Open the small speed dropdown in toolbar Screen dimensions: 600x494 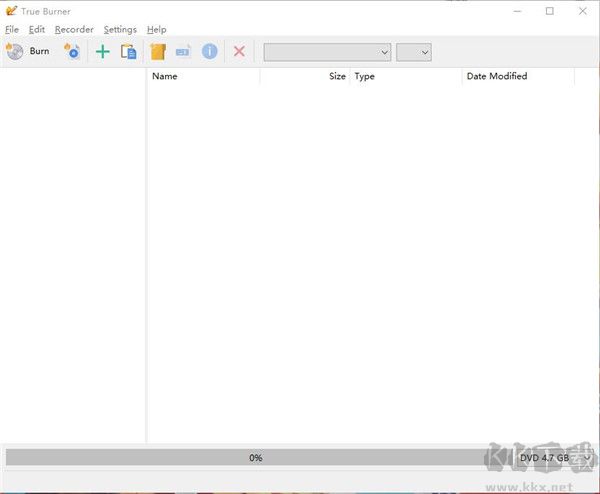(x=413, y=52)
